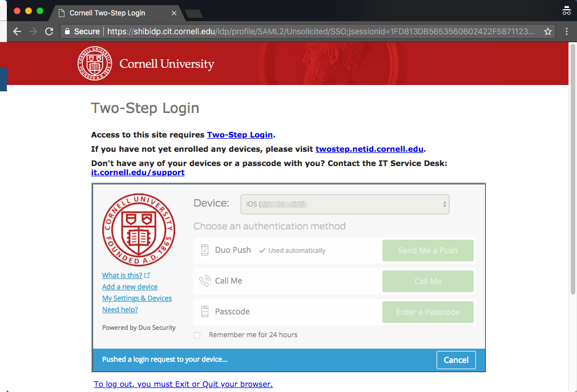The image size is (577, 392).
Task: Click the large Cornell seal in Duo panel
Action: pos(138,230)
